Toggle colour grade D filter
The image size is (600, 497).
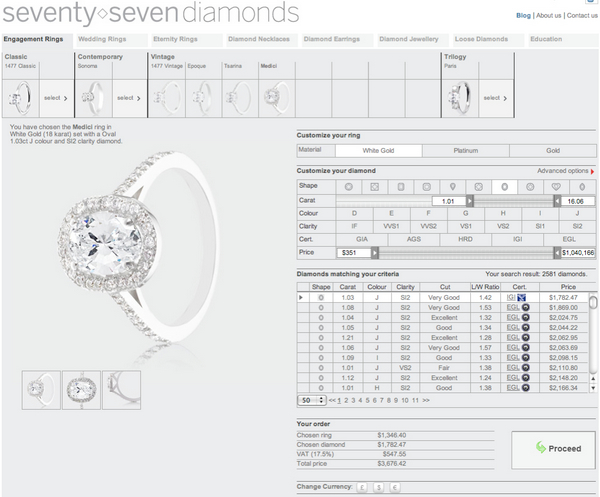[354, 213]
